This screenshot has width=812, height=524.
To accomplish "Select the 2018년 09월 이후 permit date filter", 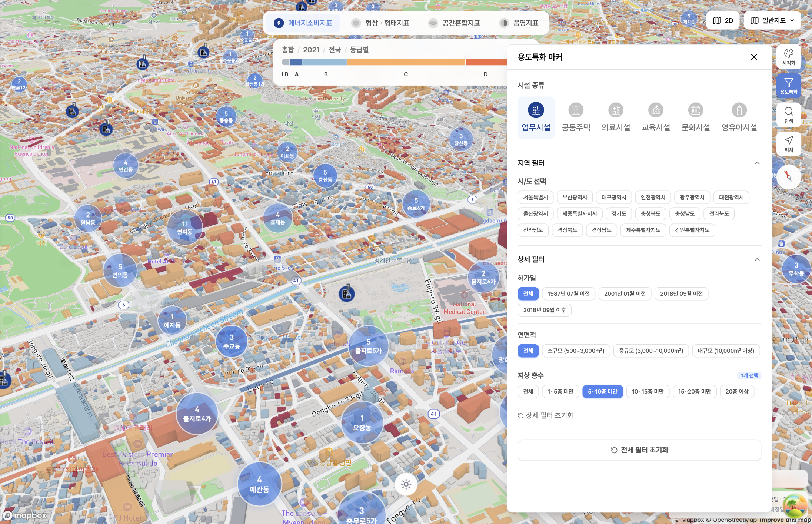I will 544,310.
